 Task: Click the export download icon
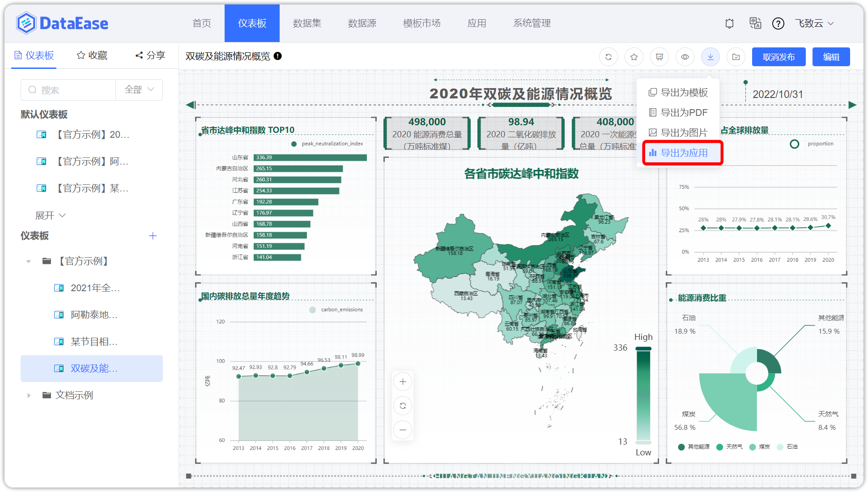click(x=711, y=57)
